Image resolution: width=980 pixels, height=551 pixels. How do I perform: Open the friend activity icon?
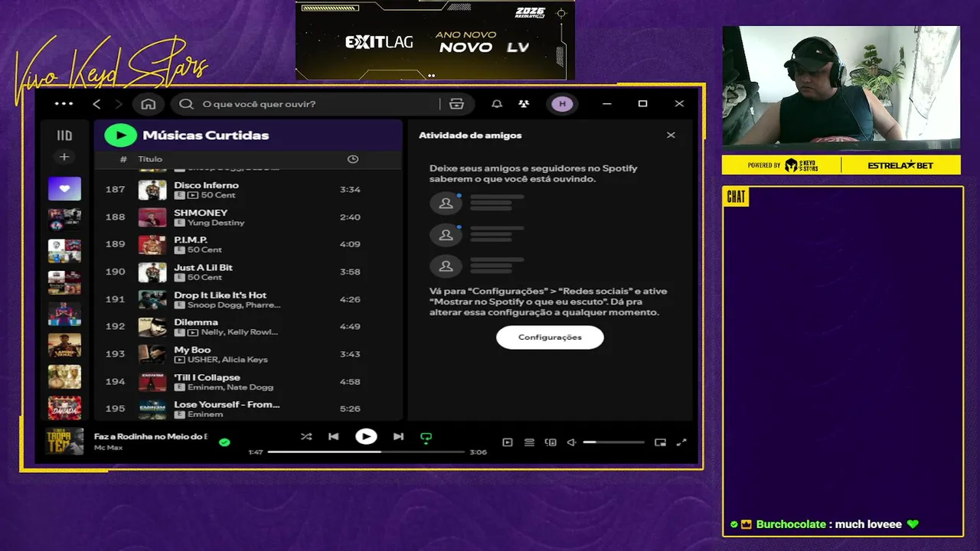pyautogui.click(x=524, y=104)
